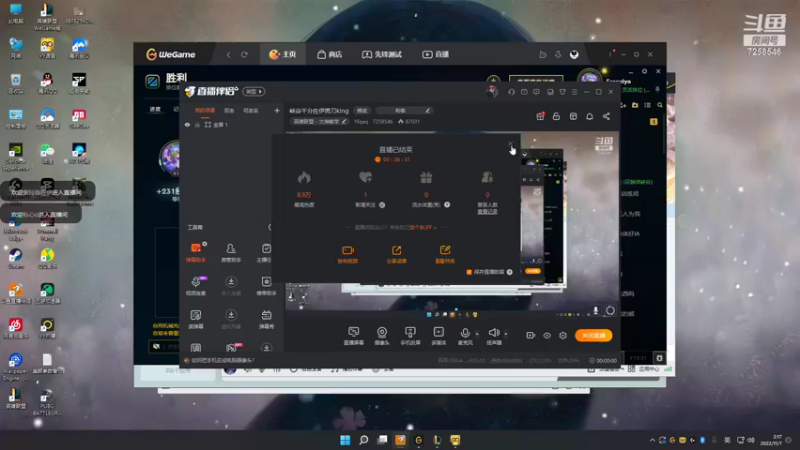Open the WeGame 商店 tab
This screenshot has height=450, width=800.
pyautogui.click(x=330, y=54)
